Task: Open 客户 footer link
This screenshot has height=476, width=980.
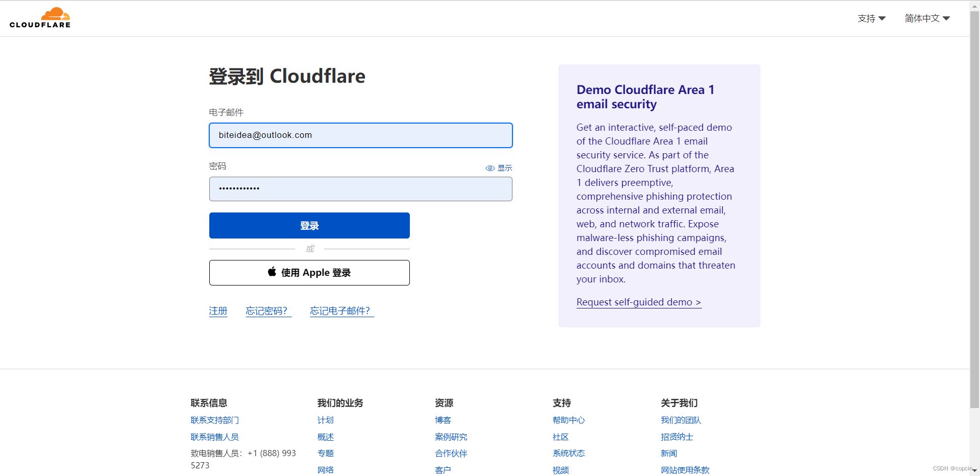Action: pyautogui.click(x=443, y=470)
